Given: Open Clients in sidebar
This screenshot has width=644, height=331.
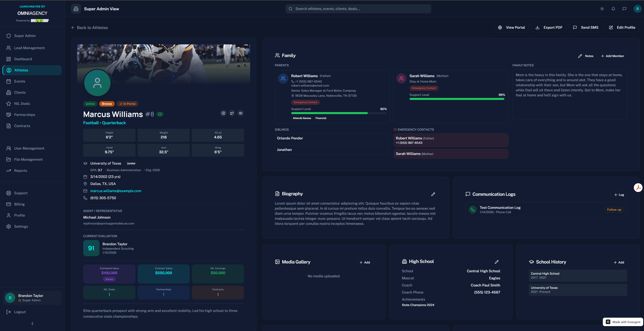Looking at the screenshot, I should tap(32, 92).
